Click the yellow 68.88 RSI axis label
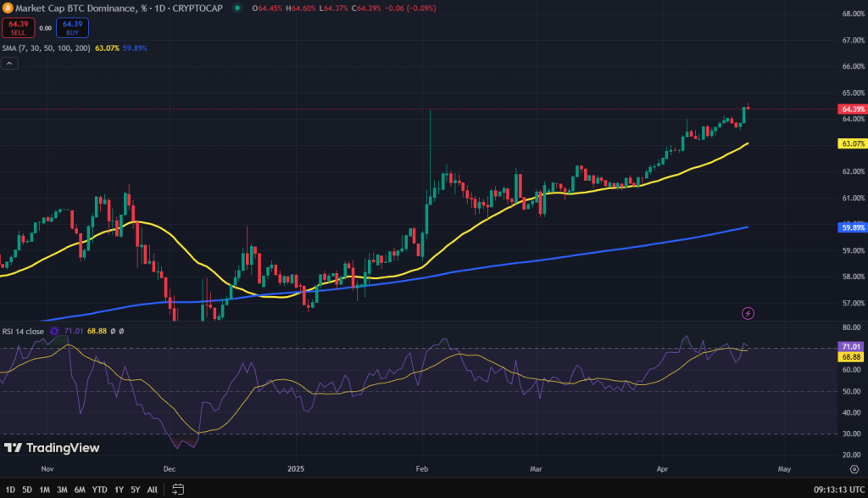 coord(851,357)
